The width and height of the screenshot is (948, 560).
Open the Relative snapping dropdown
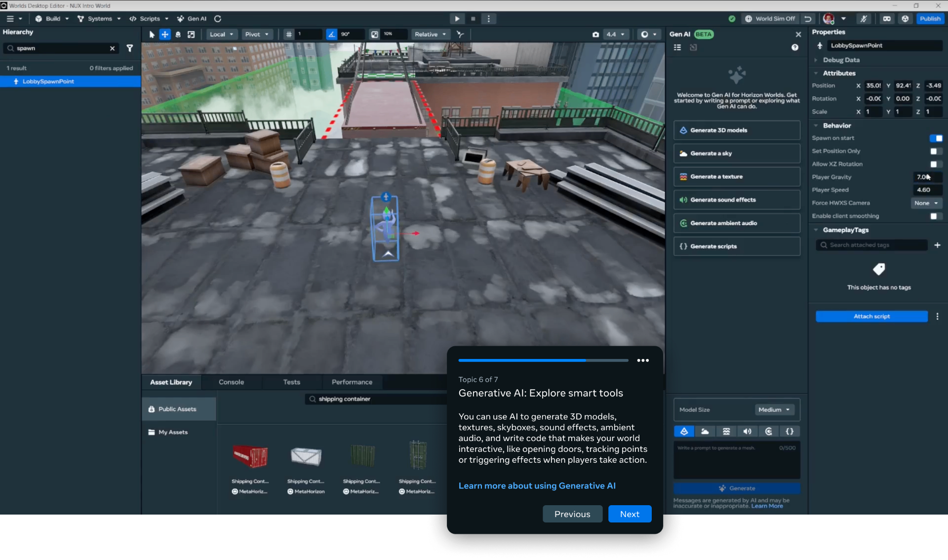[431, 35]
